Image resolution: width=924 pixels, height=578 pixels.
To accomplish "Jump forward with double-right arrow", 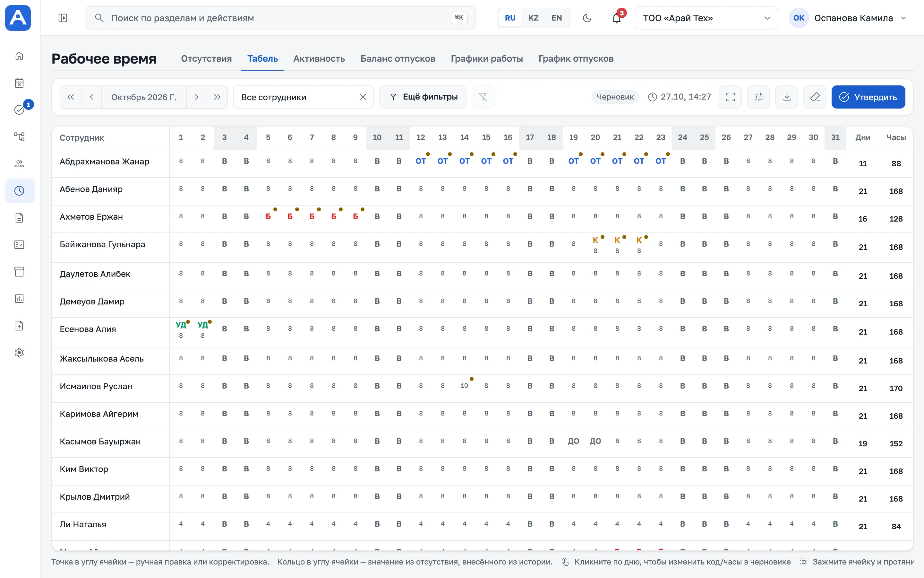I will click(x=217, y=97).
